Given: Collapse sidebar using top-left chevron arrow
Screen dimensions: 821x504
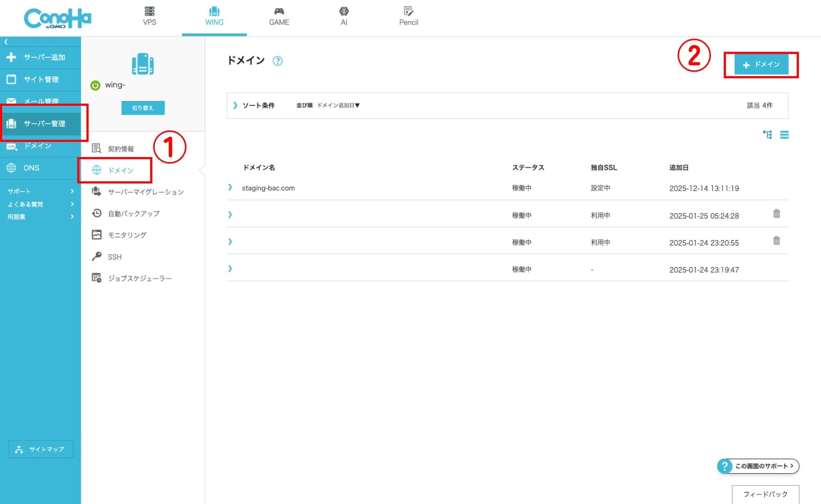Looking at the screenshot, I should (6, 42).
